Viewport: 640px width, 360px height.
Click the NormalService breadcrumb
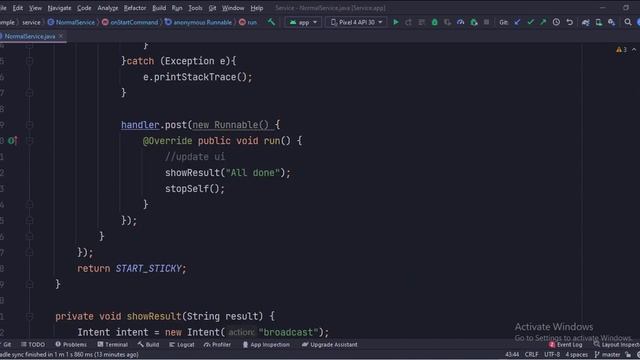71,22
